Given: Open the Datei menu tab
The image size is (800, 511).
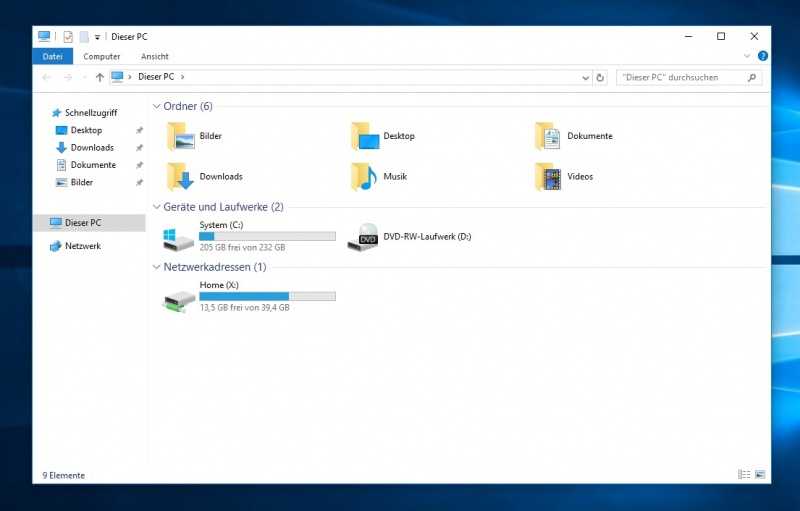Looking at the screenshot, I should (53, 56).
